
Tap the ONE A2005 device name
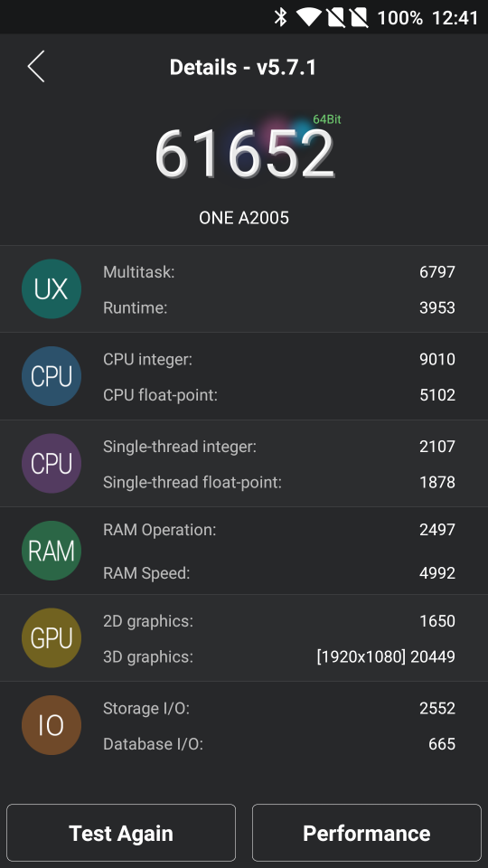tap(244, 218)
